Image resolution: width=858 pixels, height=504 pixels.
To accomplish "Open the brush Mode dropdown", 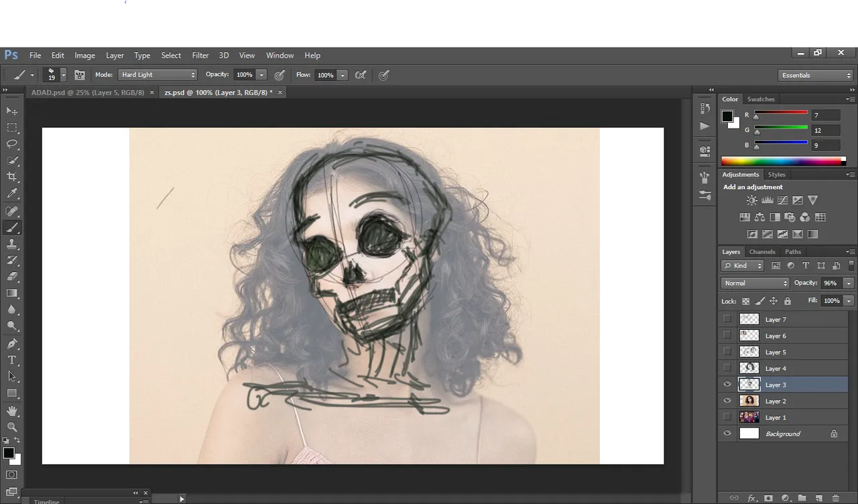I will coord(158,75).
